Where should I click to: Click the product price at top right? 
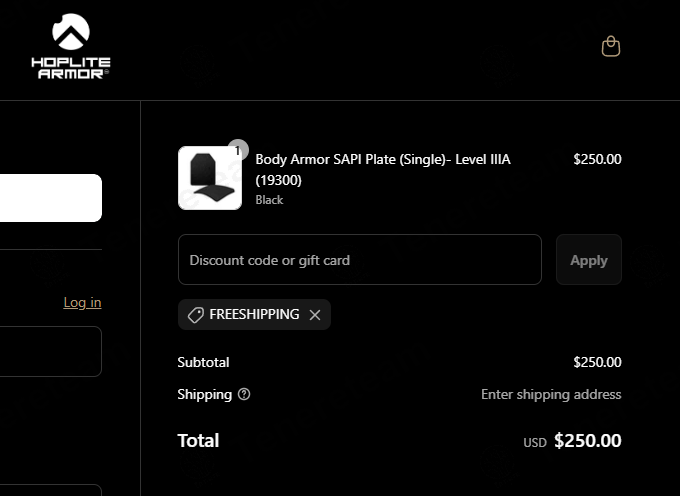click(x=597, y=159)
